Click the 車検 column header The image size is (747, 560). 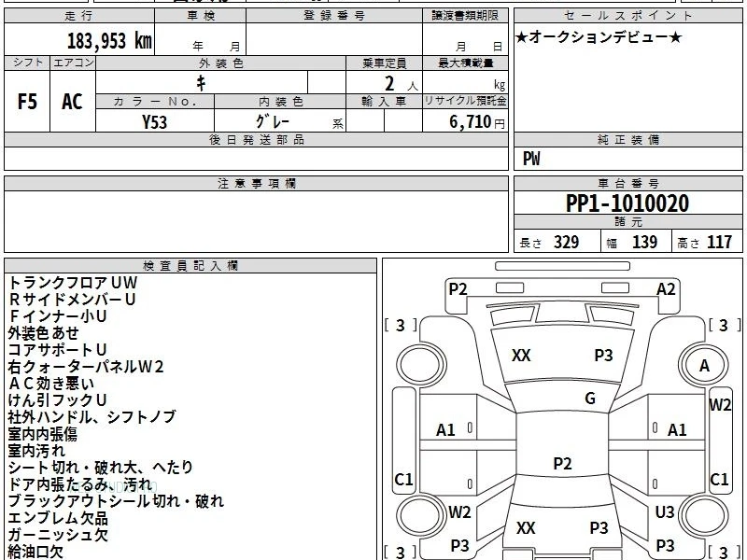pos(201,16)
